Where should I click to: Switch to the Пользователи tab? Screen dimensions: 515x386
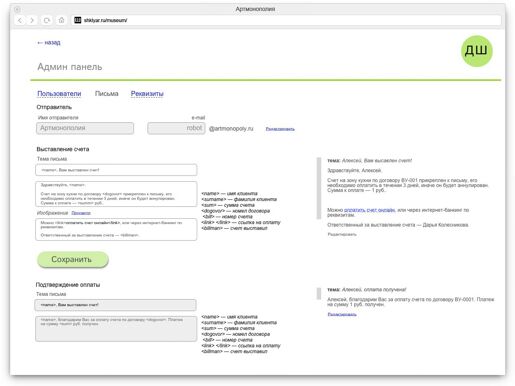(59, 94)
